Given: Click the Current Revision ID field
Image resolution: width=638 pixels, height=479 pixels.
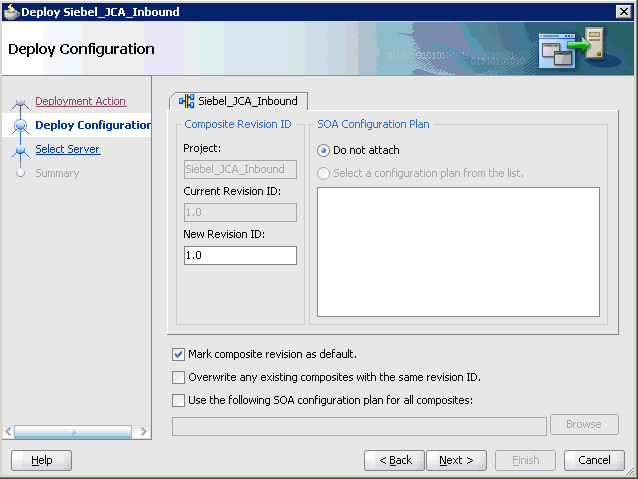Looking at the screenshot, I should 240,212.
